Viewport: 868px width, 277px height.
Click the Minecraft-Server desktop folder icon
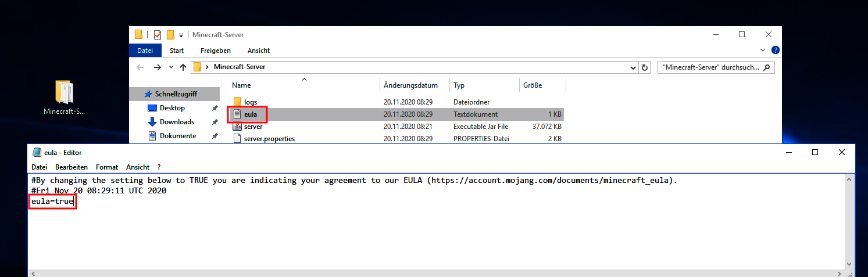[x=65, y=93]
